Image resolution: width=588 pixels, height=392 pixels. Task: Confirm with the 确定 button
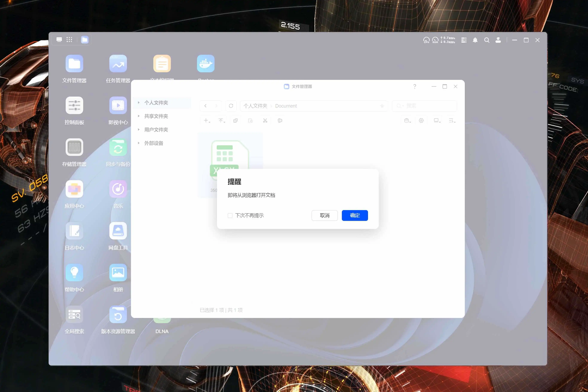pos(355,215)
